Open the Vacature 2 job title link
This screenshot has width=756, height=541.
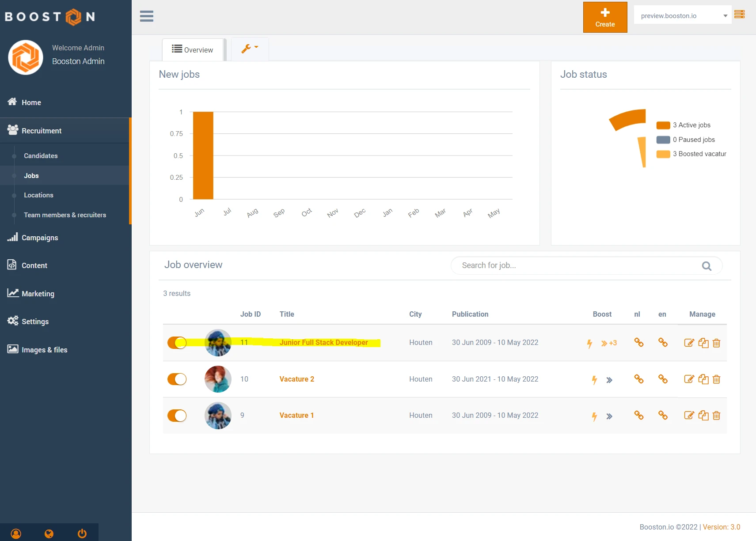coord(296,379)
